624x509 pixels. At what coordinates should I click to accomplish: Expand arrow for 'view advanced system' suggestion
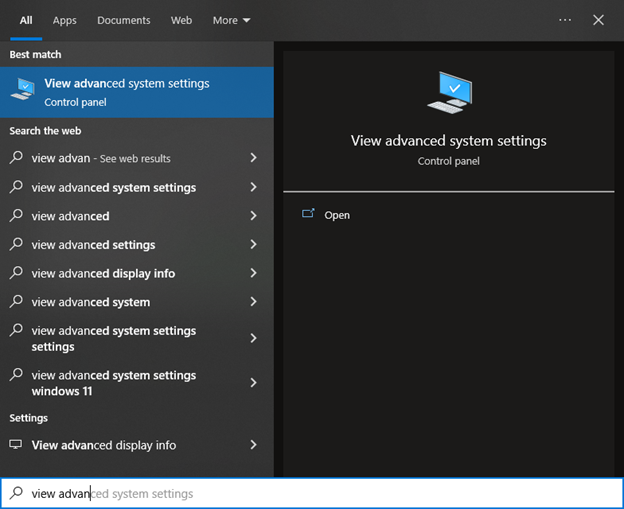(x=254, y=302)
